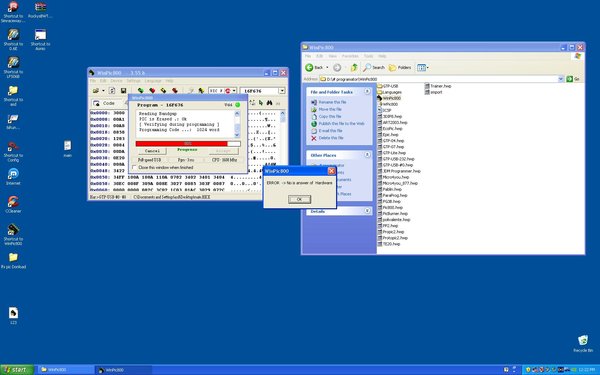Select the Languages folder

(x=390, y=92)
